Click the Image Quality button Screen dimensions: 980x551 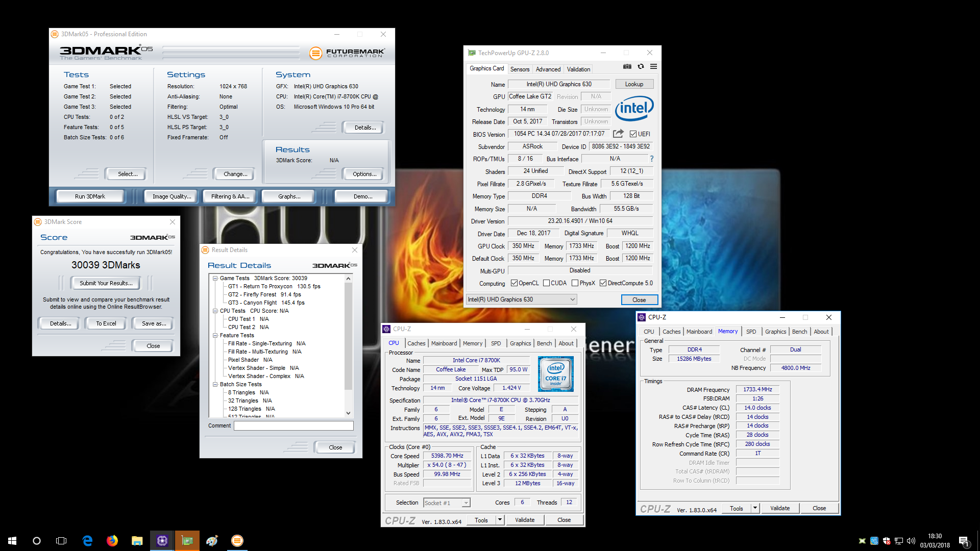tap(171, 196)
